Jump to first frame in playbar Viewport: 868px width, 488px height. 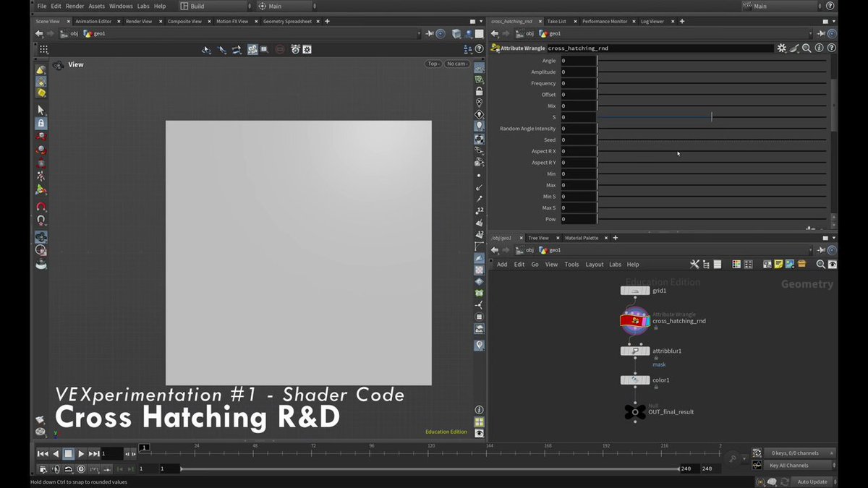(x=43, y=453)
